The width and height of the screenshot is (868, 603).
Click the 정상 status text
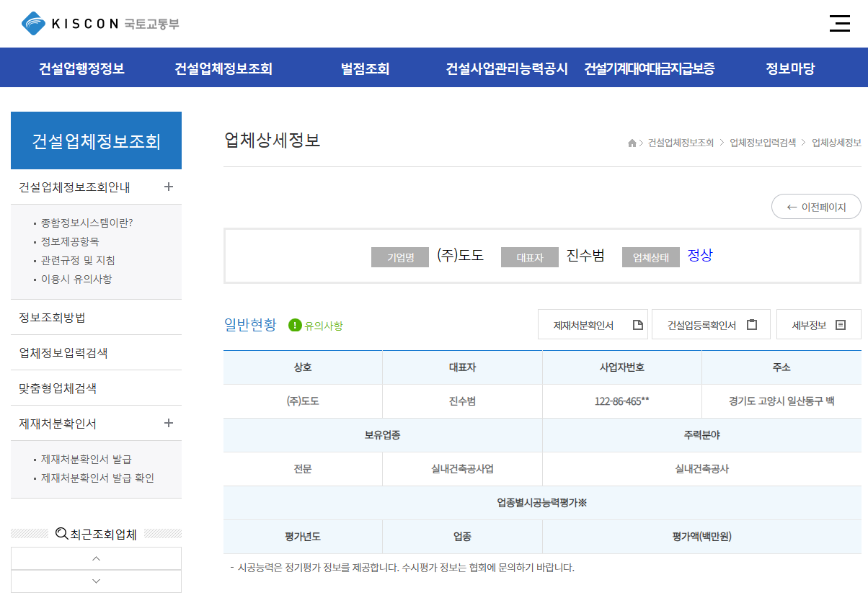(x=699, y=255)
